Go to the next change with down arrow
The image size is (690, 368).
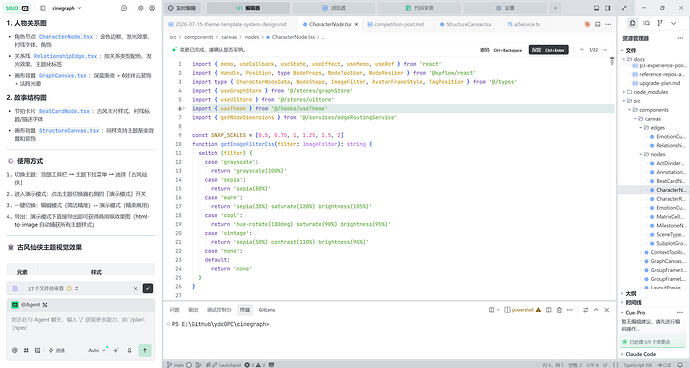click(x=605, y=50)
